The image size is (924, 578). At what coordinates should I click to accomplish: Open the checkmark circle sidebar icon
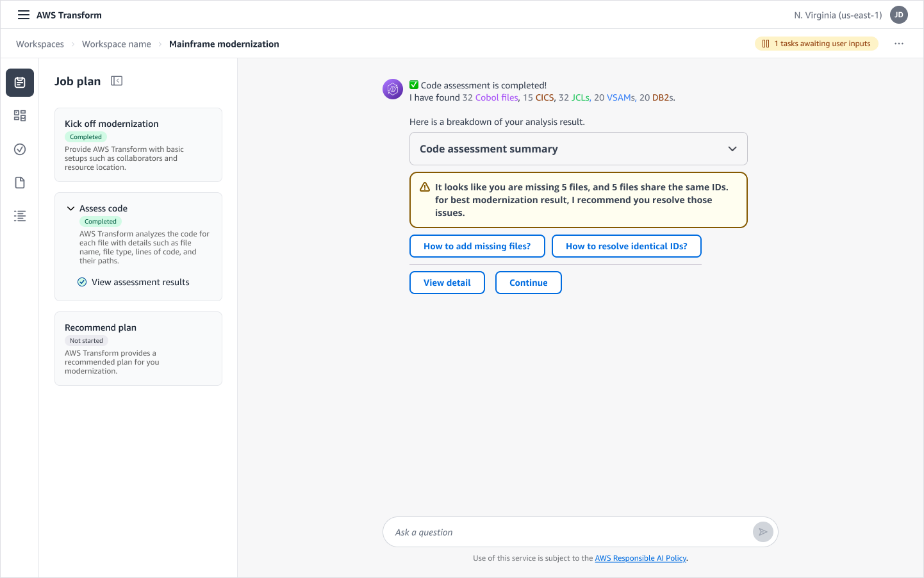tap(20, 149)
